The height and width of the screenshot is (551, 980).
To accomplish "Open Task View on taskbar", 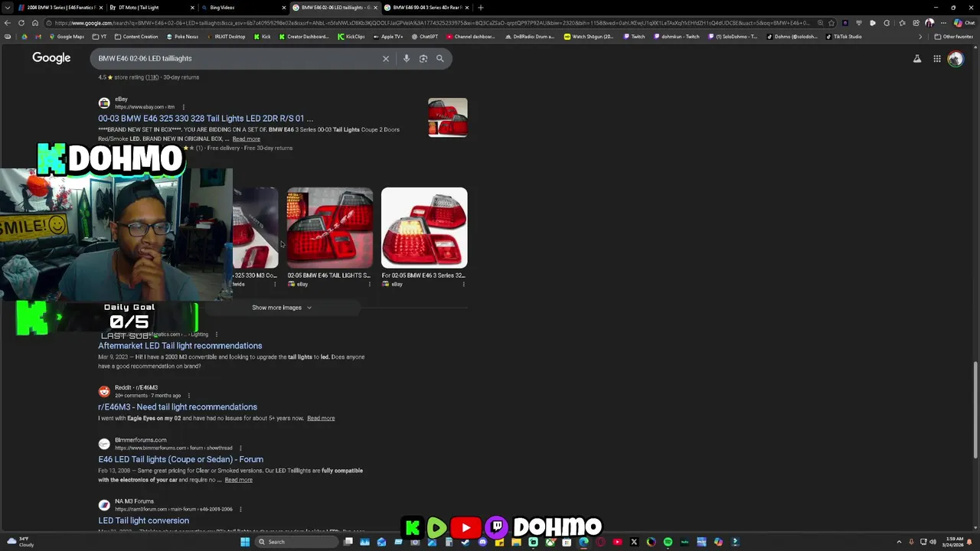I will click(348, 542).
